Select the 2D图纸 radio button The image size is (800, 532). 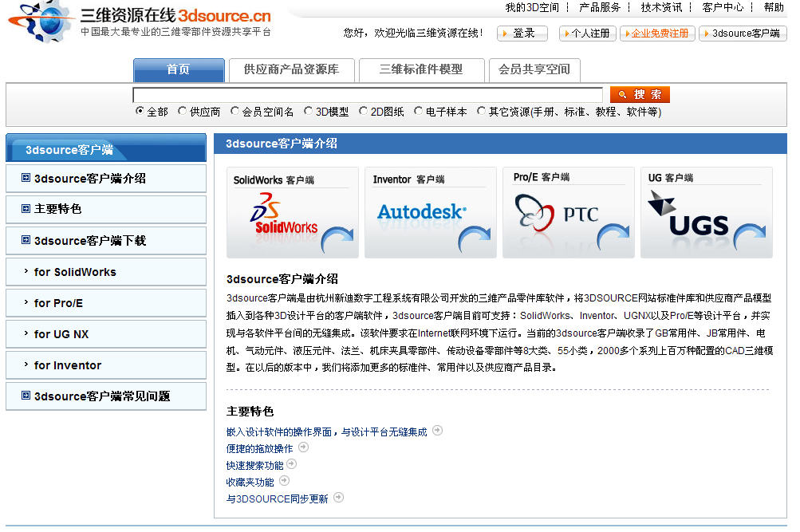point(363,111)
